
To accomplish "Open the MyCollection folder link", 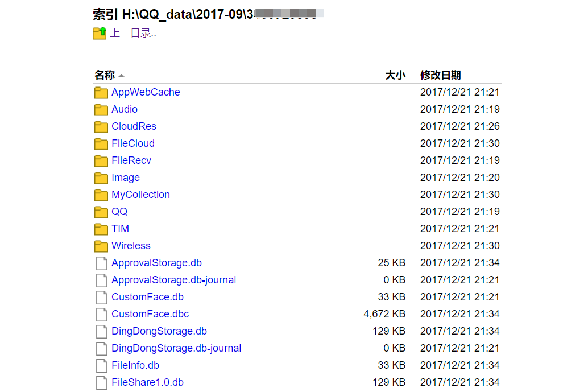I will 140,195.
